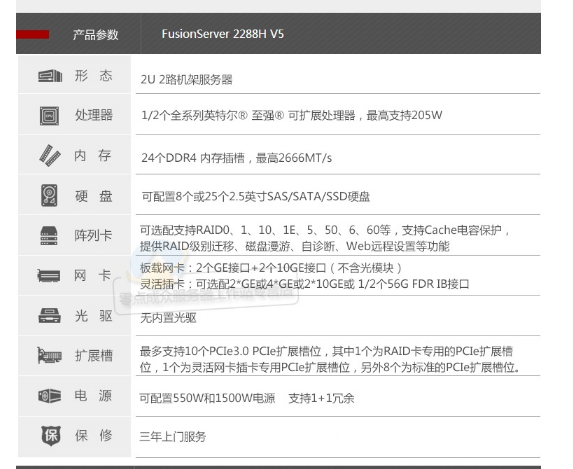
Task: Click the red bar in header
Action: pyautogui.click(x=33, y=34)
